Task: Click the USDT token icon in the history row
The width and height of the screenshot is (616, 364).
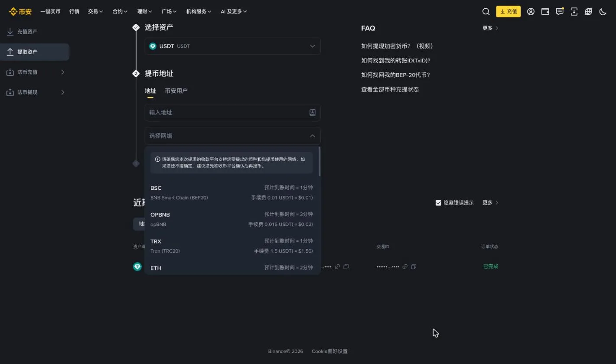Action: coord(137,266)
